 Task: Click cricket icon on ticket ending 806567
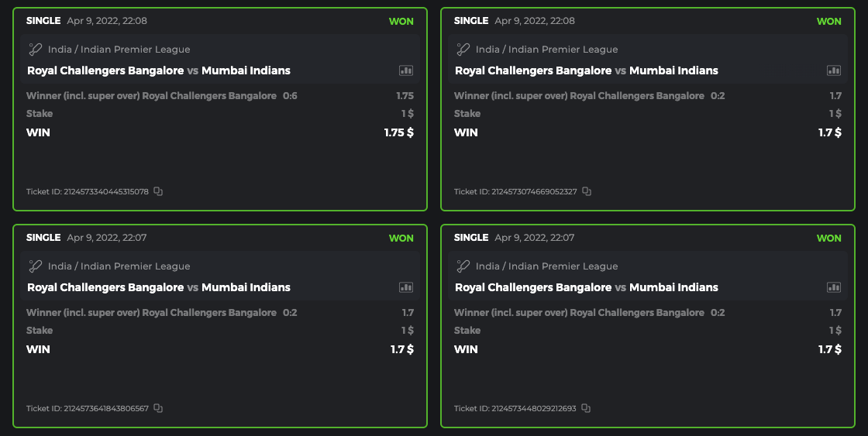click(x=35, y=266)
